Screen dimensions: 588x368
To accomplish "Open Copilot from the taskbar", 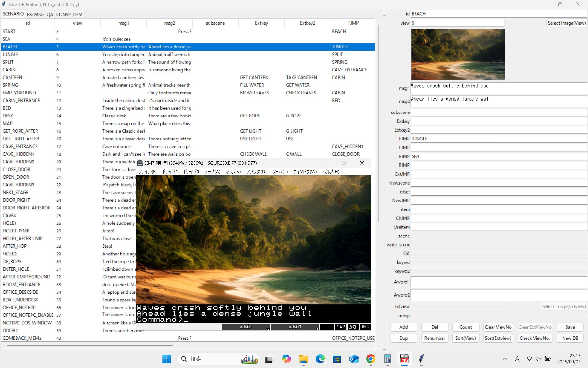I will click(x=286, y=359).
